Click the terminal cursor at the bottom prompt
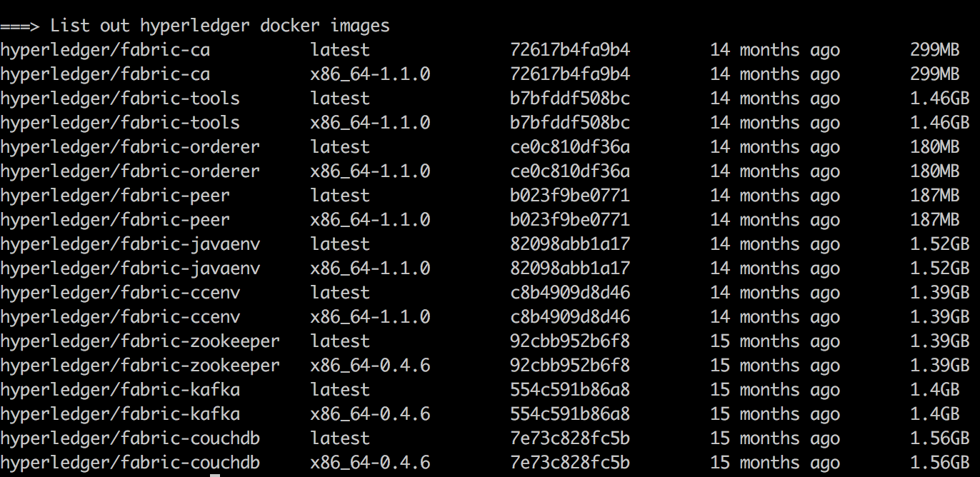Viewport: 980px width, 477px height. [x=215, y=475]
